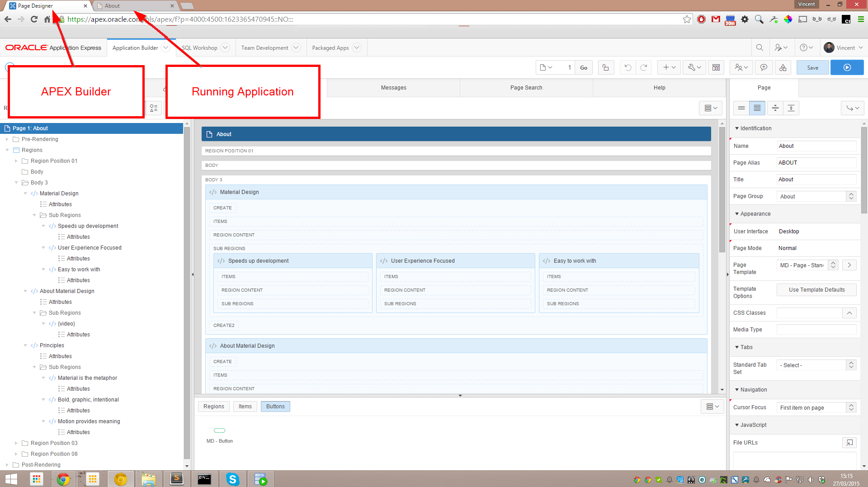Click the Save button
Viewport: 868px width, 487px height.
[x=812, y=67]
